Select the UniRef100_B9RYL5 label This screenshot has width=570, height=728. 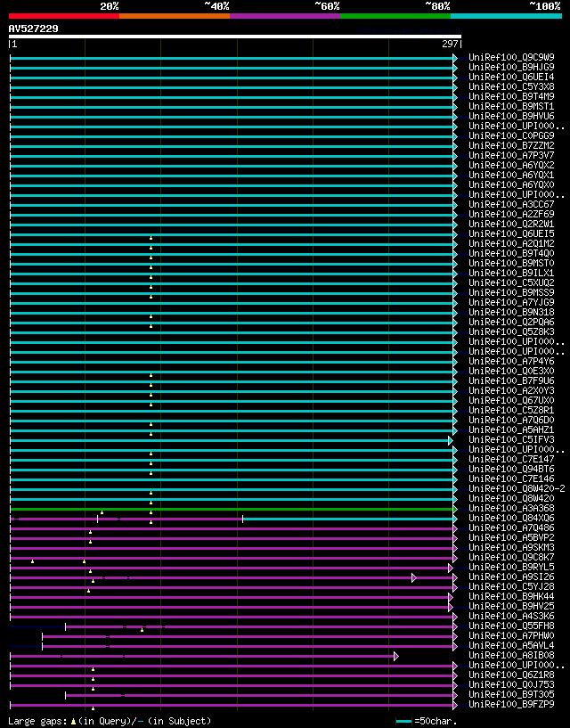coord(511,567)
